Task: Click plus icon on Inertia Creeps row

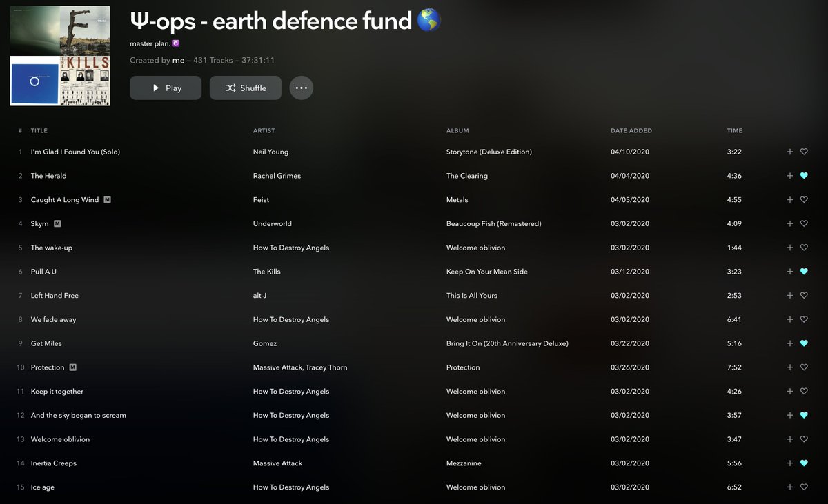Action: (789, 463)
